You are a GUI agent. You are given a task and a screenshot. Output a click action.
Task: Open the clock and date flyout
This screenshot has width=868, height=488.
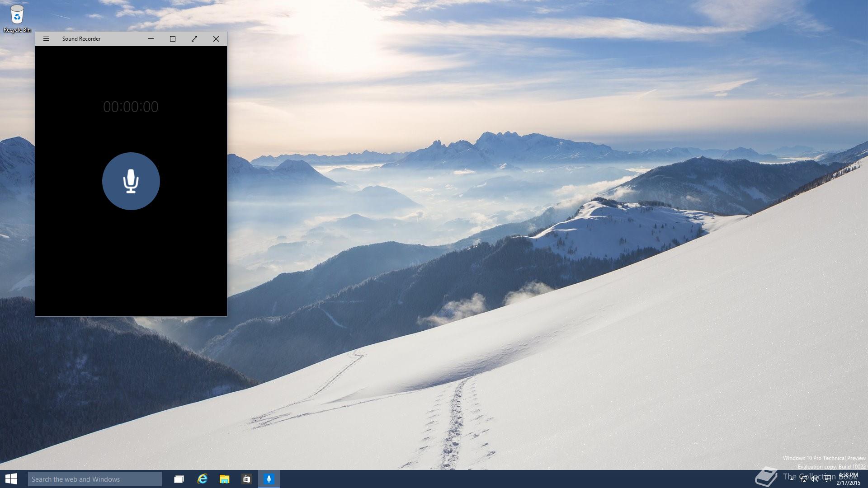848,479
